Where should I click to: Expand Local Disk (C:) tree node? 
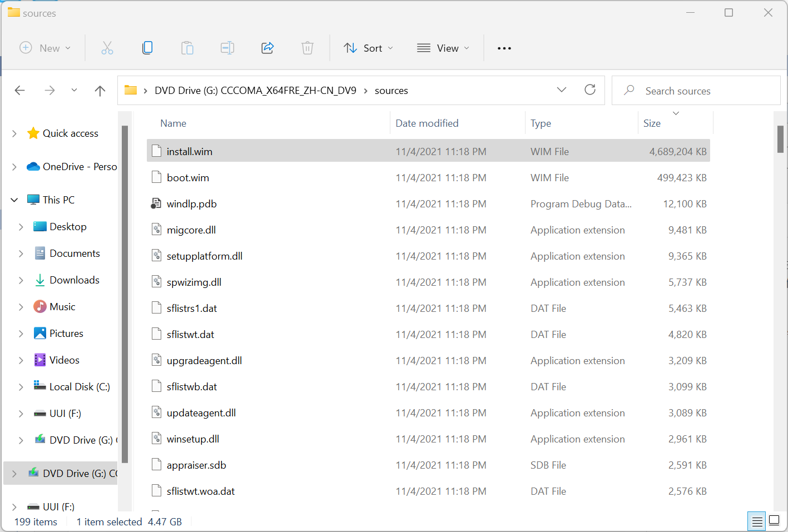[x=21, y=387]
